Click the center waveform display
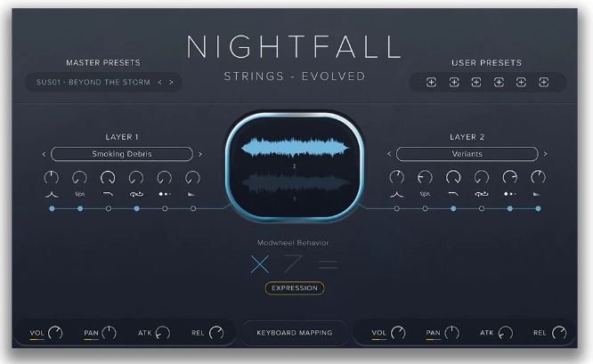Viewport: 593px width, 364px height. click(295, 166)
